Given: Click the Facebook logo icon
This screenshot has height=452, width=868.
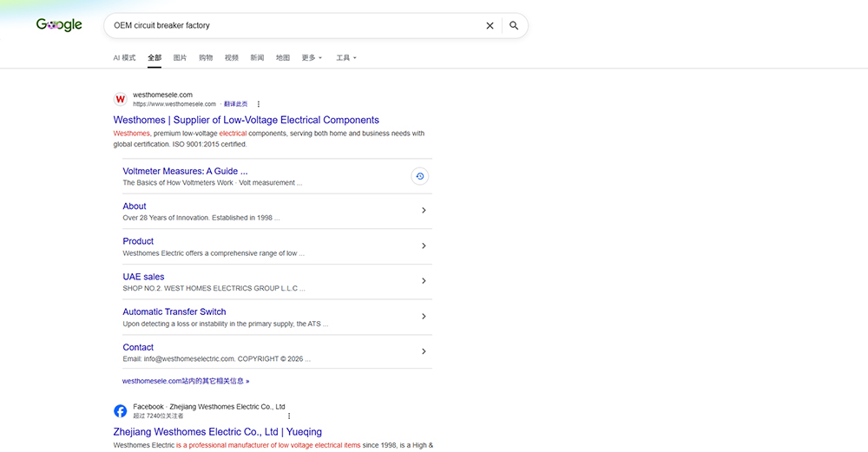Looking at the screenshot, I should [120, 411].
